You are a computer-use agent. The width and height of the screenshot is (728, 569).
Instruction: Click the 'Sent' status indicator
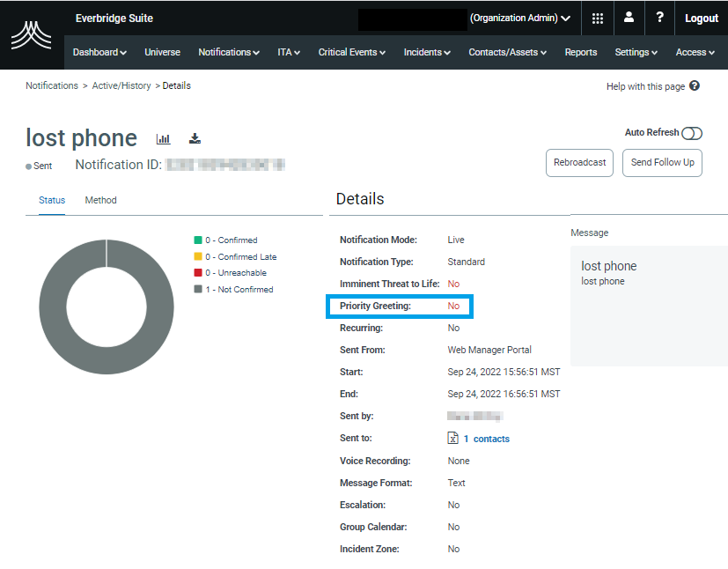pyautogui.click(x=39, y=166)
